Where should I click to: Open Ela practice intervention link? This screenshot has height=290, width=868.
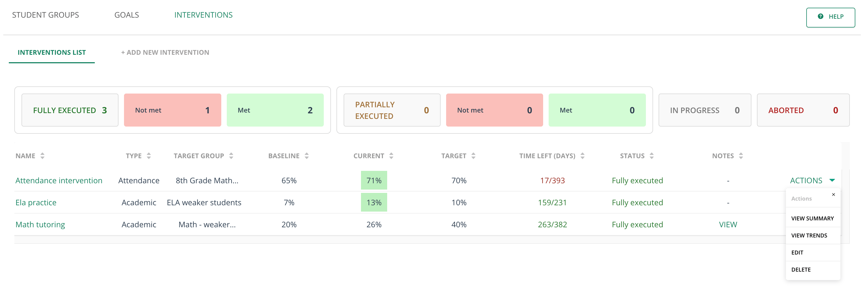(x=36, y=203)
